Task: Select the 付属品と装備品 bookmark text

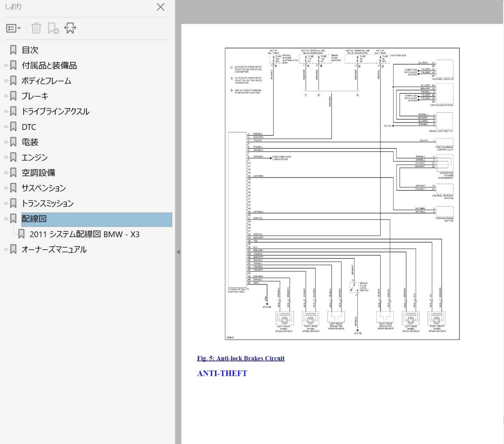Action: (49, 66)
